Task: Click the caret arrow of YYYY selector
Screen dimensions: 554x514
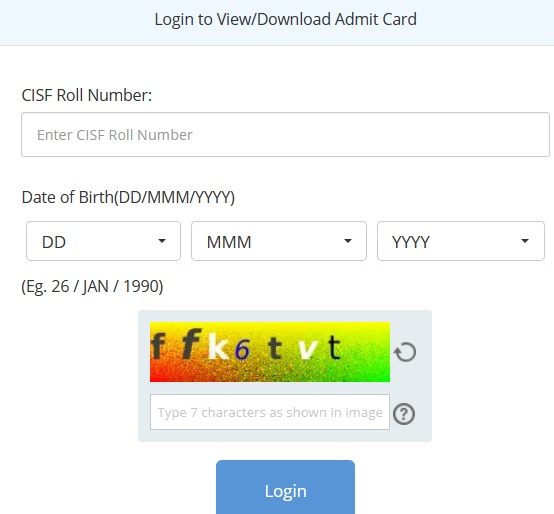Action: click(x=525, y=241)
